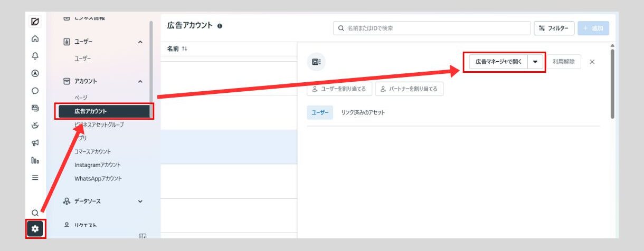644x251 pixels.
Task: Open the settings gear in left rail
Action: pyautogui.click(x=35, y=229)
